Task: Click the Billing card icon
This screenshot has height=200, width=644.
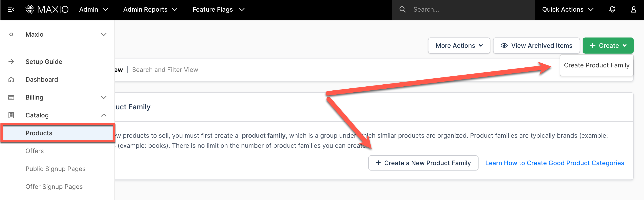Action: [11, 97]
